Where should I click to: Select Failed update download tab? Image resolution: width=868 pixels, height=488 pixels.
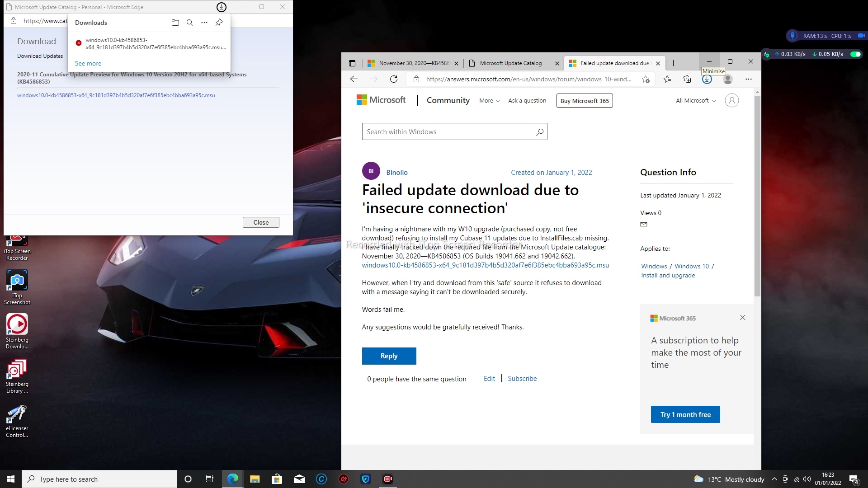(614, 63)
